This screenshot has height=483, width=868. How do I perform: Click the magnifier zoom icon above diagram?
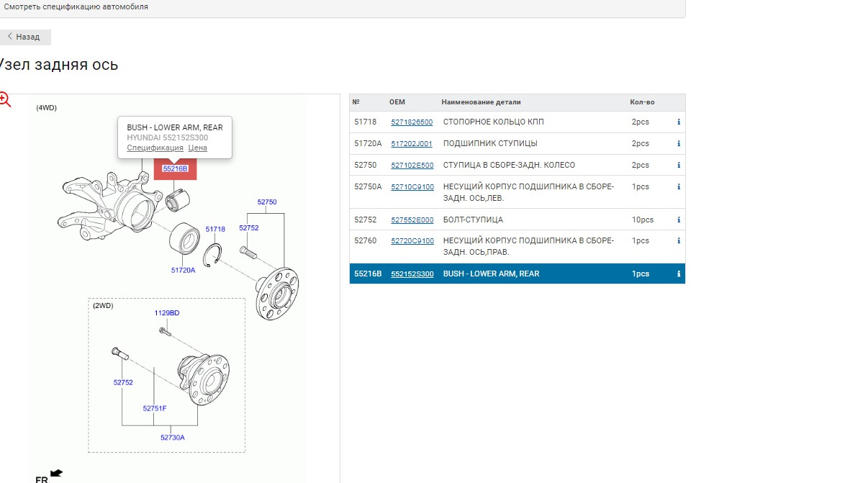tap(5, 99)
